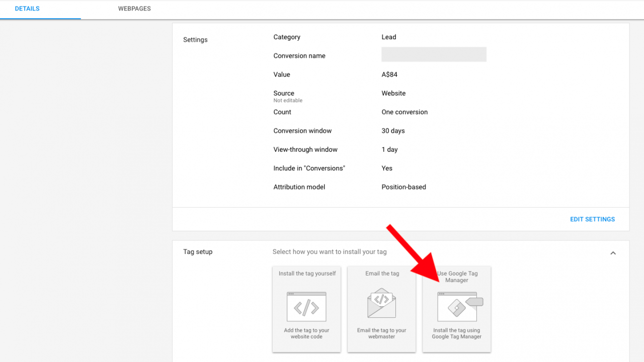The width and height of the screenshot is (644, 362).
Task: Click the code brackets website tag icon
Action: click(306, 307)
